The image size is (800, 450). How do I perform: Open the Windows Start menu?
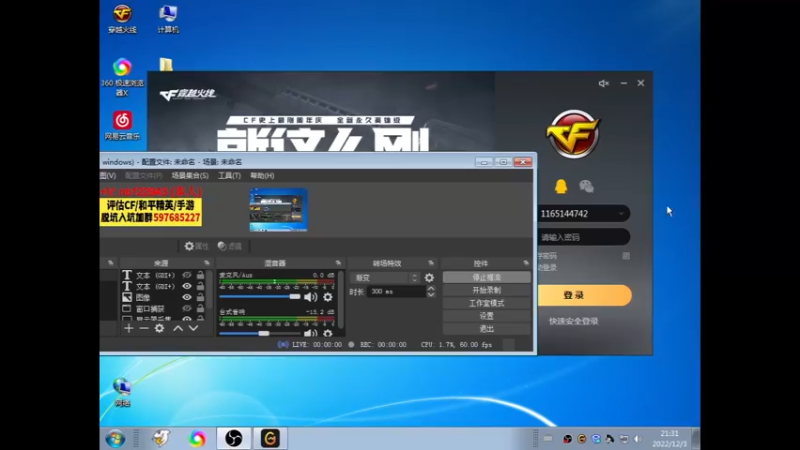pos(115,438)
